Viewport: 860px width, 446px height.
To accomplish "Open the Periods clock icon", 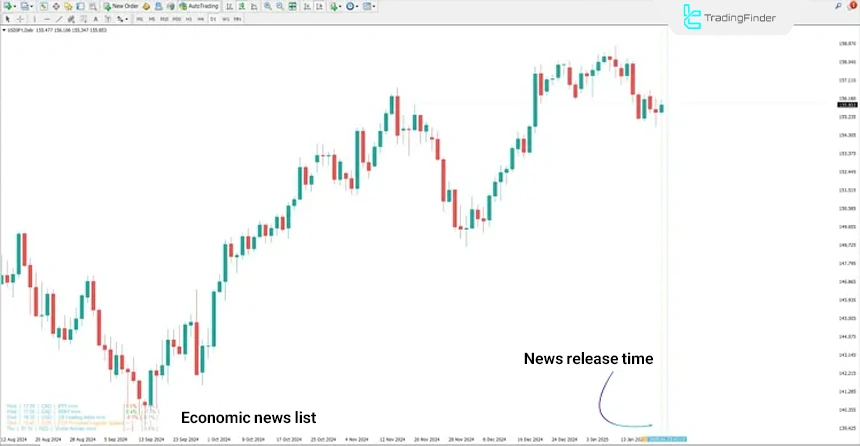I will (x=350, y=7).
